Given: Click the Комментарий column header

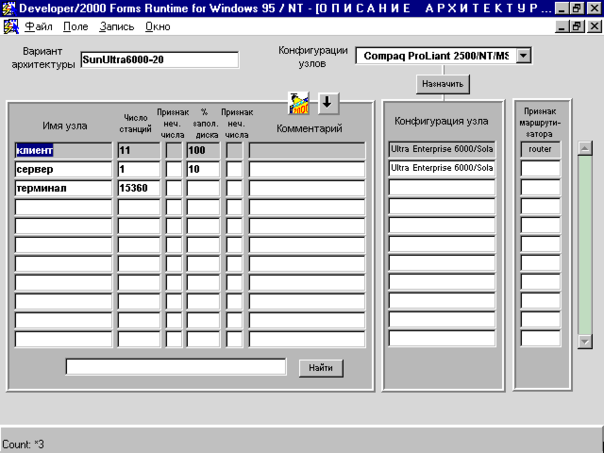Looking at the screenshot, I should tap(309, 128).
